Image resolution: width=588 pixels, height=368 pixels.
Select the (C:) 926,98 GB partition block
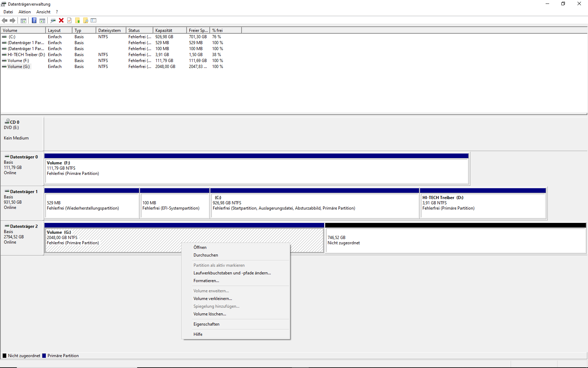tap(315, 203)
